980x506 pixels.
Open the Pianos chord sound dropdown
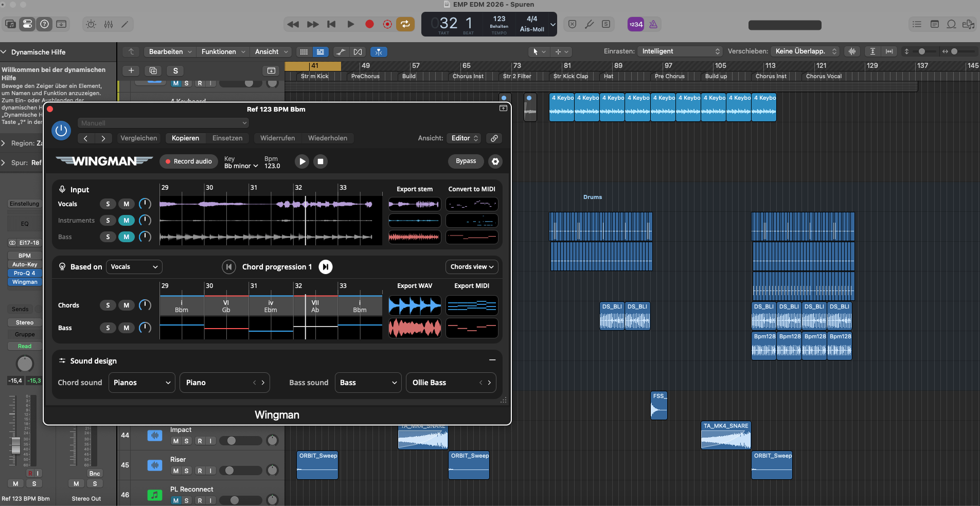(142, 383)
